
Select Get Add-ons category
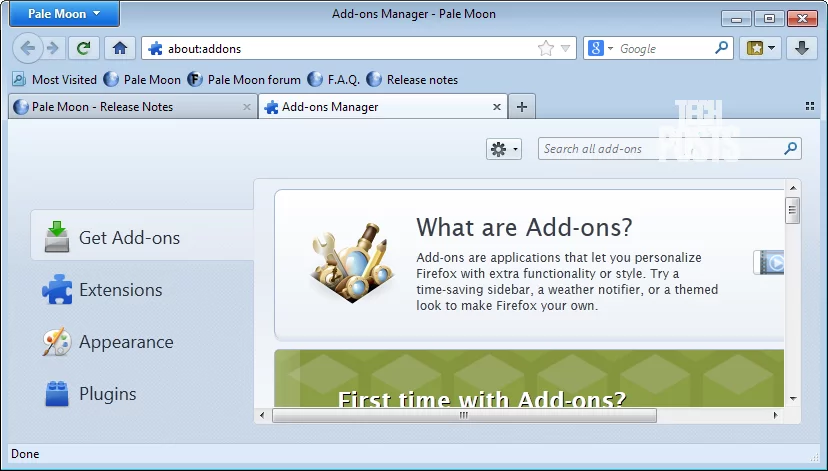(142, 235)
